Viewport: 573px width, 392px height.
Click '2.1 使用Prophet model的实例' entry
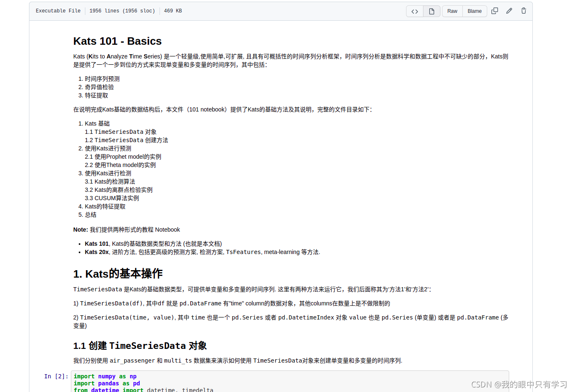(123, 157)
